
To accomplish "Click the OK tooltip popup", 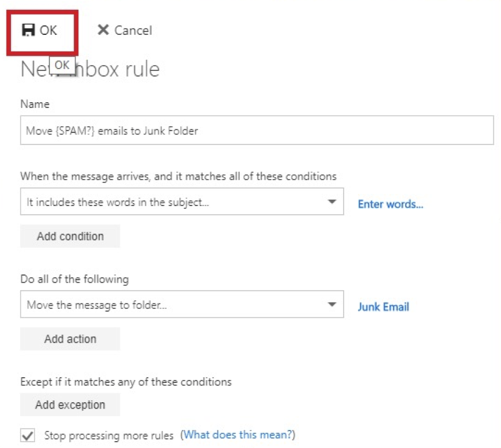I will coord(62,65).
